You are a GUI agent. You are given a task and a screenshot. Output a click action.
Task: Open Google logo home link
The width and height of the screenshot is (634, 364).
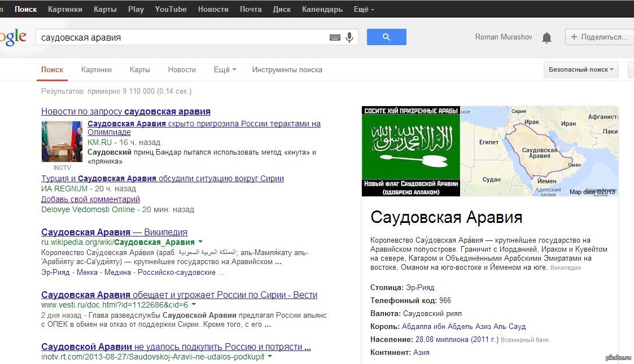click(x=13, y=37)
